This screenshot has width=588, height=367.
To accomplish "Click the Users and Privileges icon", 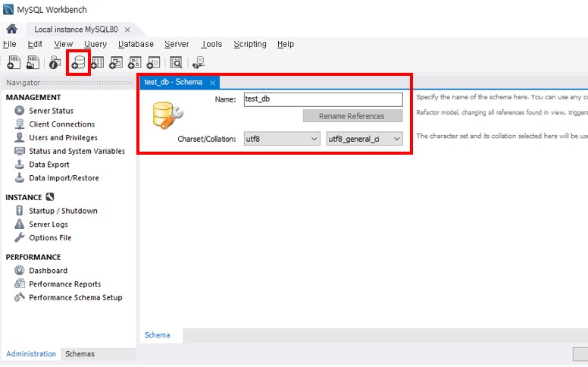I will pos(20,137).
